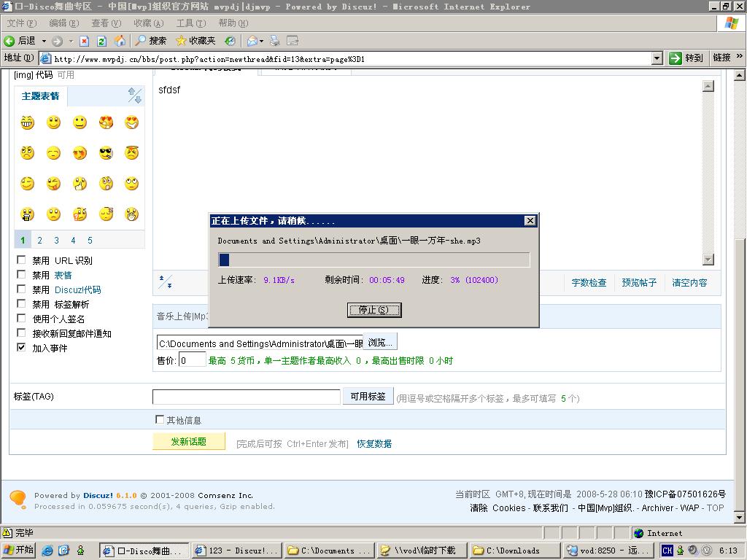Select the first laughing emoticon
This screenshot has width=747, height=560.
pyautogui.click(x=27, y=122)
